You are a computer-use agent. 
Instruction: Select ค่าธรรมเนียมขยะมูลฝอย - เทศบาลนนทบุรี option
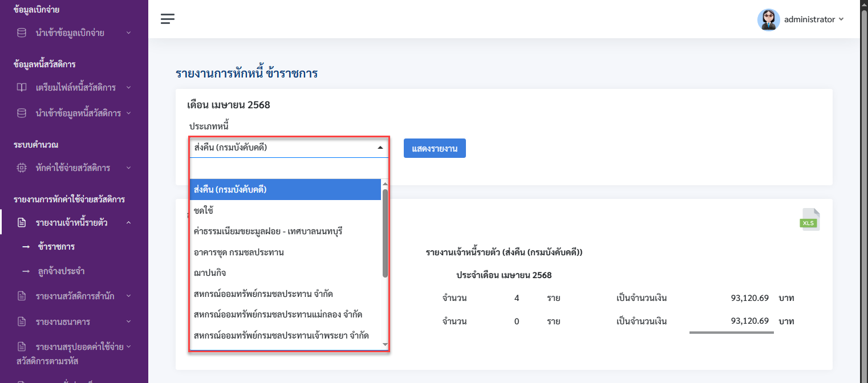(x=285, y=231)
